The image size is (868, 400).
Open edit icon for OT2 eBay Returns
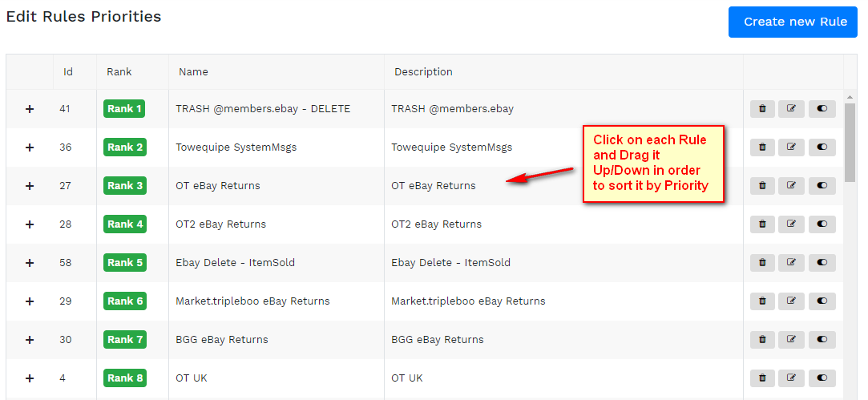click(792, 224)
